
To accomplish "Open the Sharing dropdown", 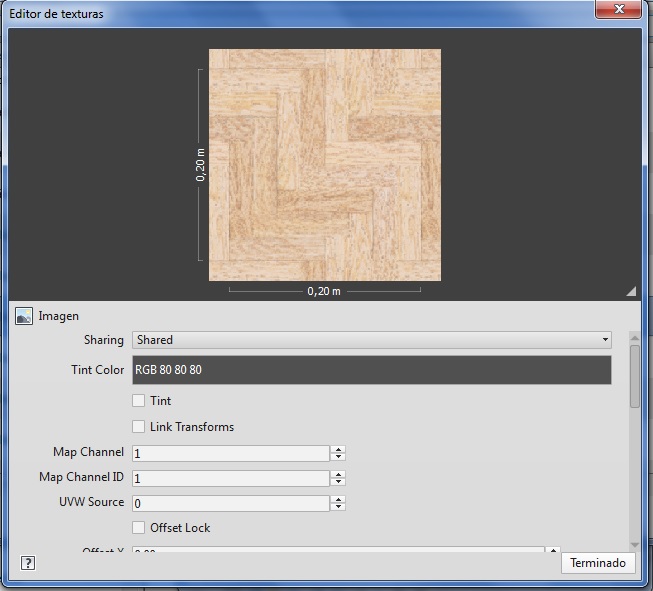I will tap(371, 340).
